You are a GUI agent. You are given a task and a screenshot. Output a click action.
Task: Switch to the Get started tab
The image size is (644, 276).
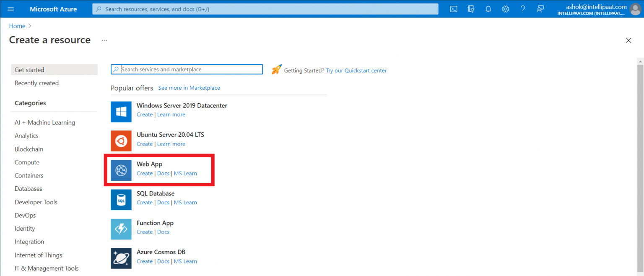[x=29, y=70]
